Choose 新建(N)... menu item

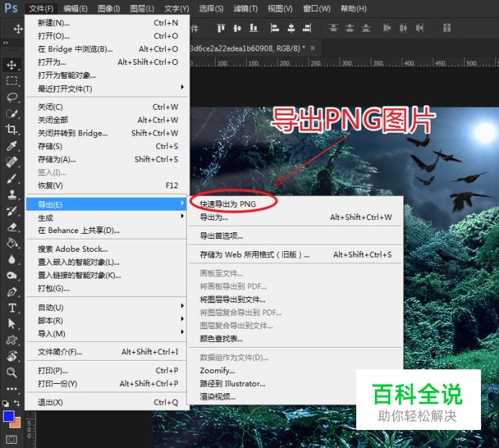(x=107, y=23)
